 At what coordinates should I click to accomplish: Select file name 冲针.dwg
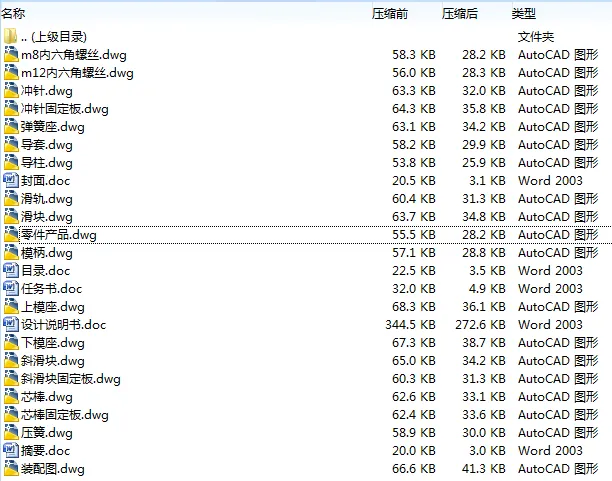pos(46,91)
